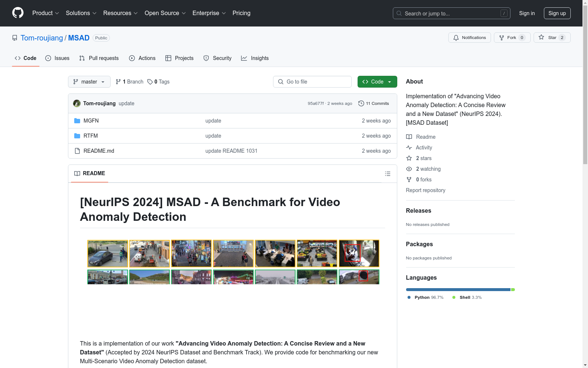588x368 pixels.
Task: Open the Activity link
Action: 419,148
